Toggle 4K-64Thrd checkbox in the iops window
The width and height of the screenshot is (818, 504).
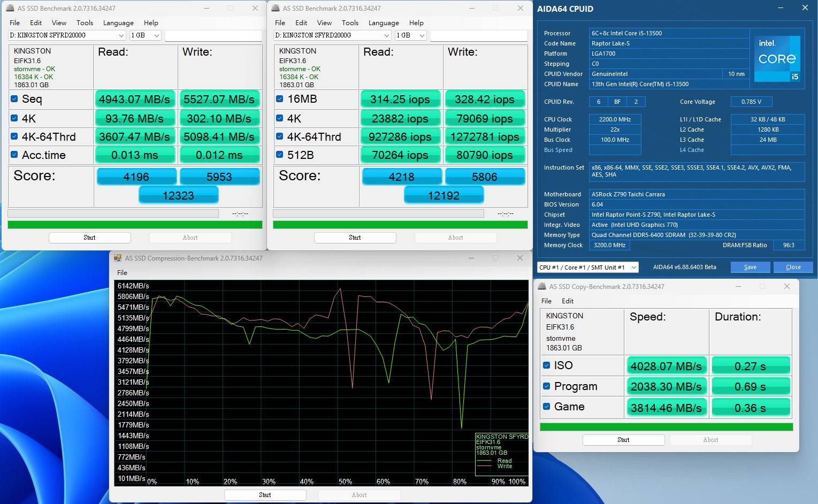point(279,136)
